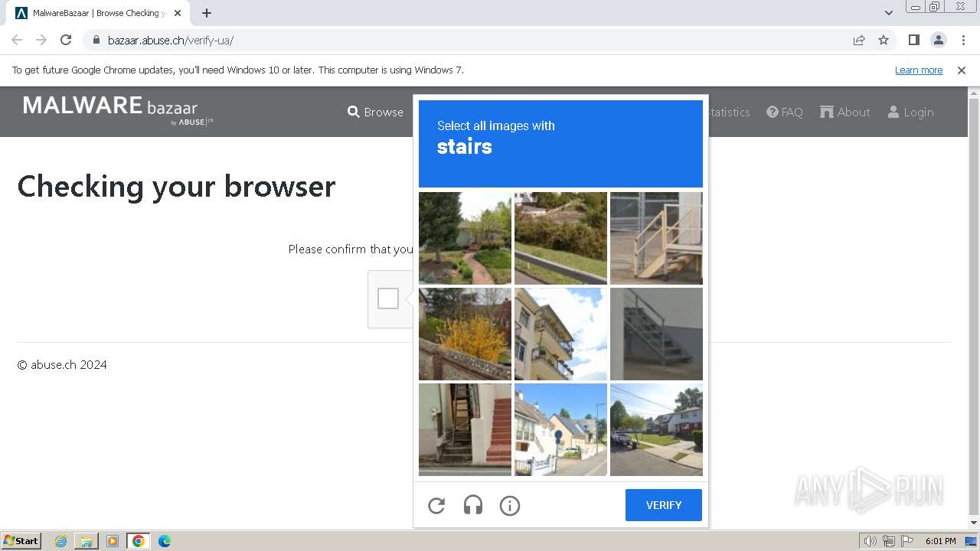Click the address bar URL
This screenshot has height=551, width=980.
(171, 41)
